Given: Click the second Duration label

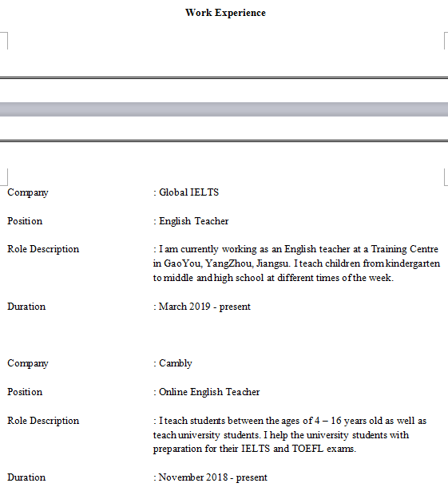Looking at the screenshot, I should (x=26, y=477).
